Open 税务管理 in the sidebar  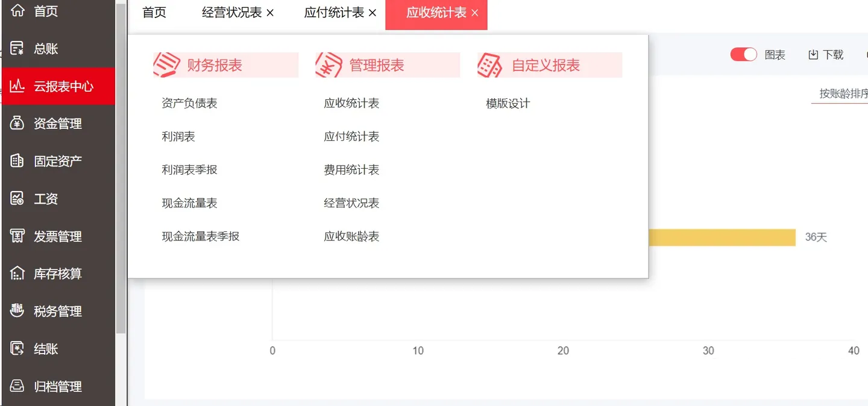pyautogui.click(x=58, y=311)
